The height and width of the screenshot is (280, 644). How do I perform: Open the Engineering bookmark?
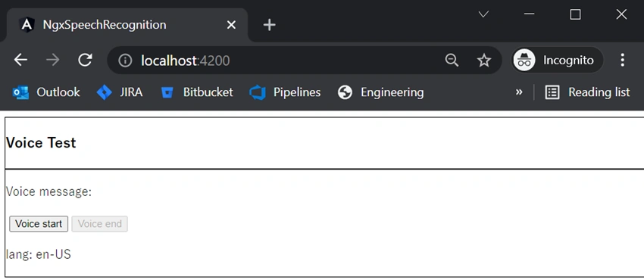click(x=381, y=92)
